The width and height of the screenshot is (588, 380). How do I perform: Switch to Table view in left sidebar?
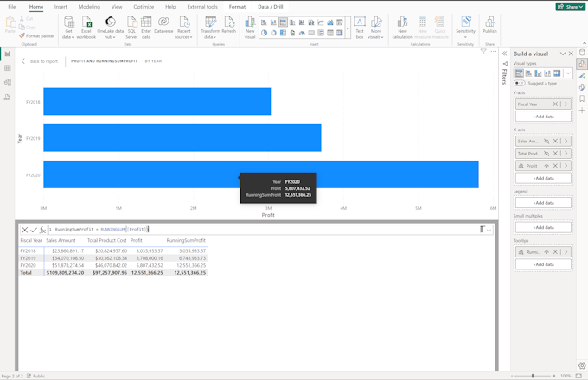pyautogui.click(x=8, y=68)
